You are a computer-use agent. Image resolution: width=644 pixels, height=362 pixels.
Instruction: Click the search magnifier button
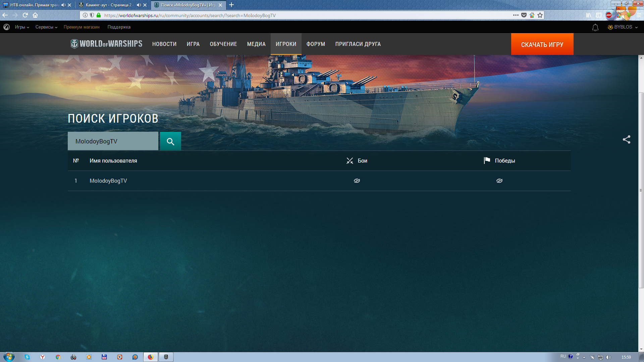pyautogui.click(x=170, y=141)
